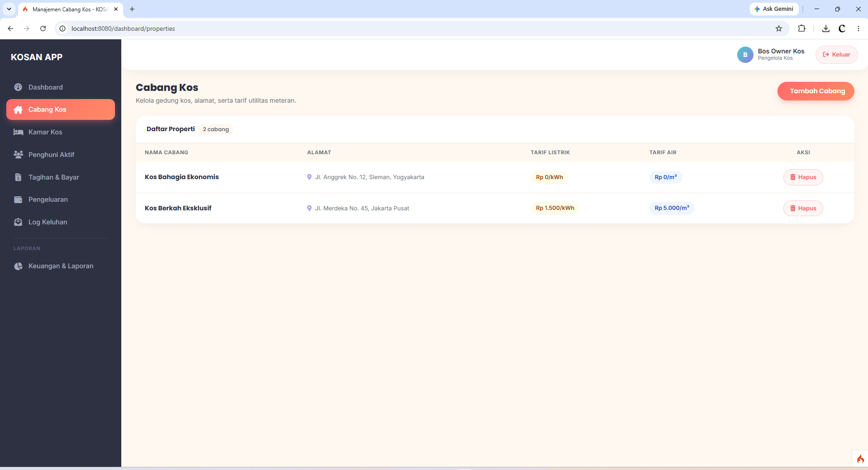Reload the page with the refresh icon
The height and width of the screenshot is (470, 868).
[43, 28]
